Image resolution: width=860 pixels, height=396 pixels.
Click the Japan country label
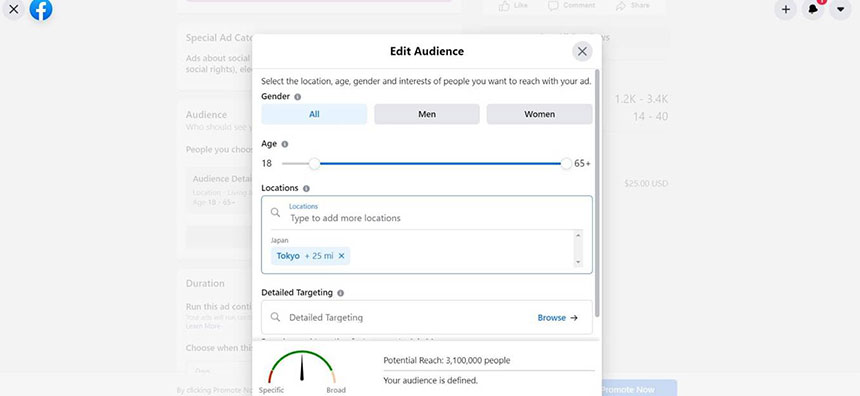point(279,240)
